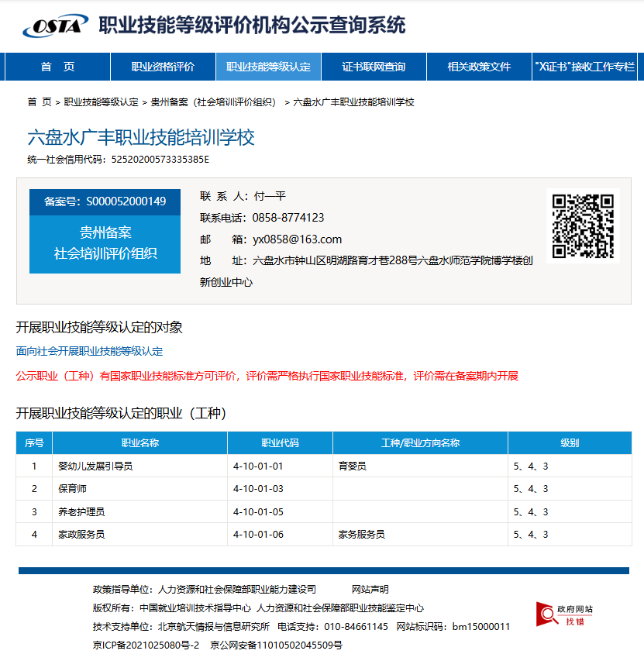Click footer text 人力资源和社会保障部职业能力建设司

pos(237,590)
